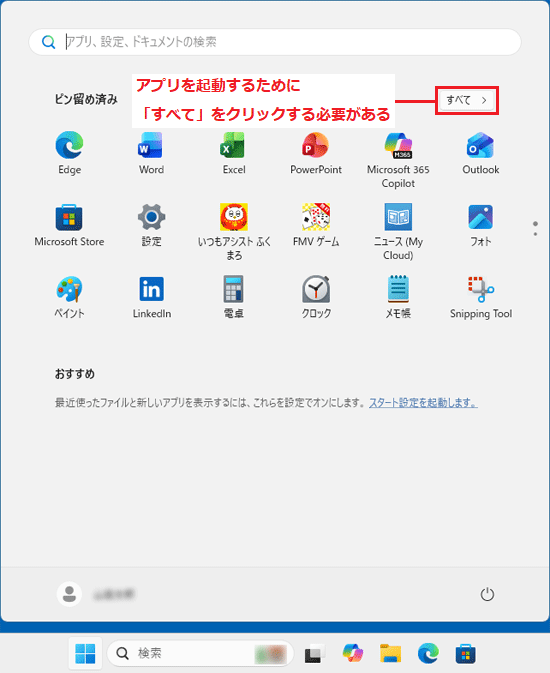Image resolution: width=550 pixels, height=673 pixels.
Task: Open the Edge pinned app
Action: (x=69, y=153)
